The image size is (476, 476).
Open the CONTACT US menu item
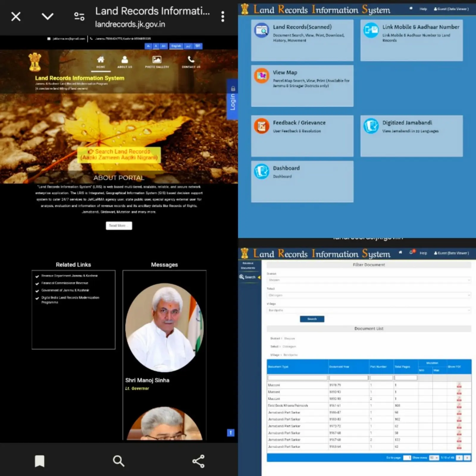point(191,62)
